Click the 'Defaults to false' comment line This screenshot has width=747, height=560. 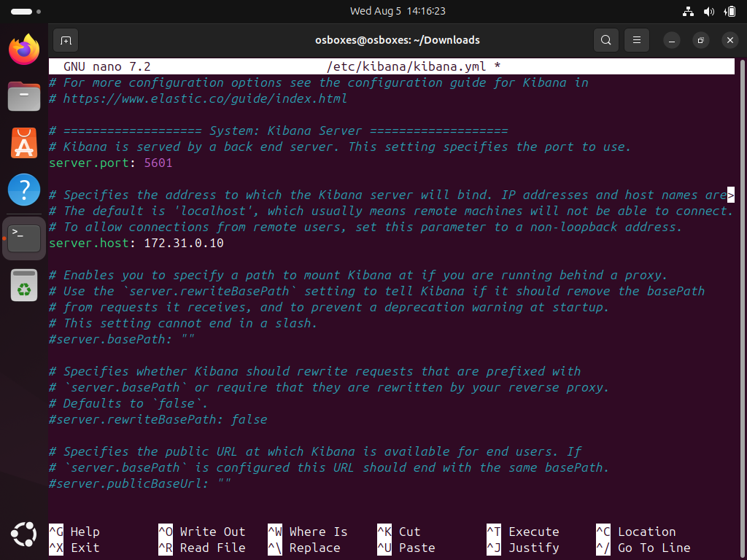pyautogui.click(x=128, y=403)
